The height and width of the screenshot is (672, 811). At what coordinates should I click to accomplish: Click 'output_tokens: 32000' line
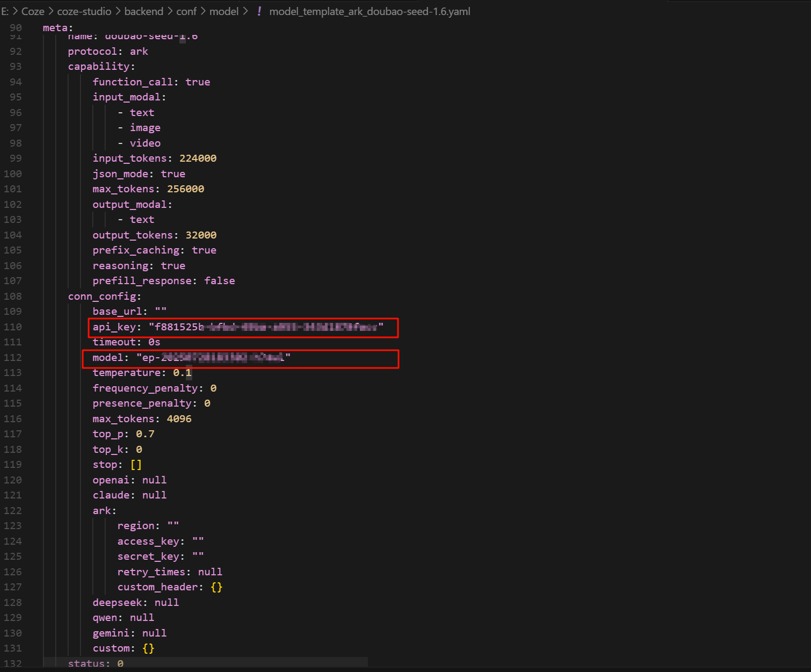click(x=155, y=235)
